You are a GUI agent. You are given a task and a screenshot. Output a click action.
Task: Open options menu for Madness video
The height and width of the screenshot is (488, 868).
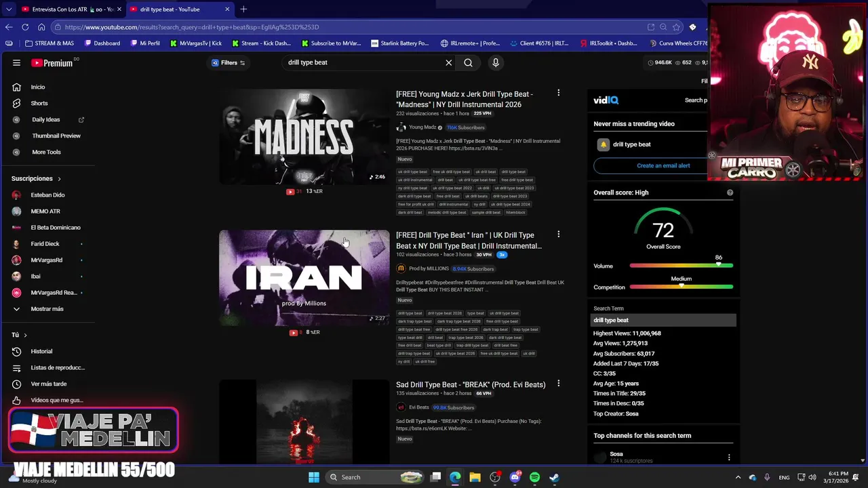pyautogui.click(x=558, y=92)
